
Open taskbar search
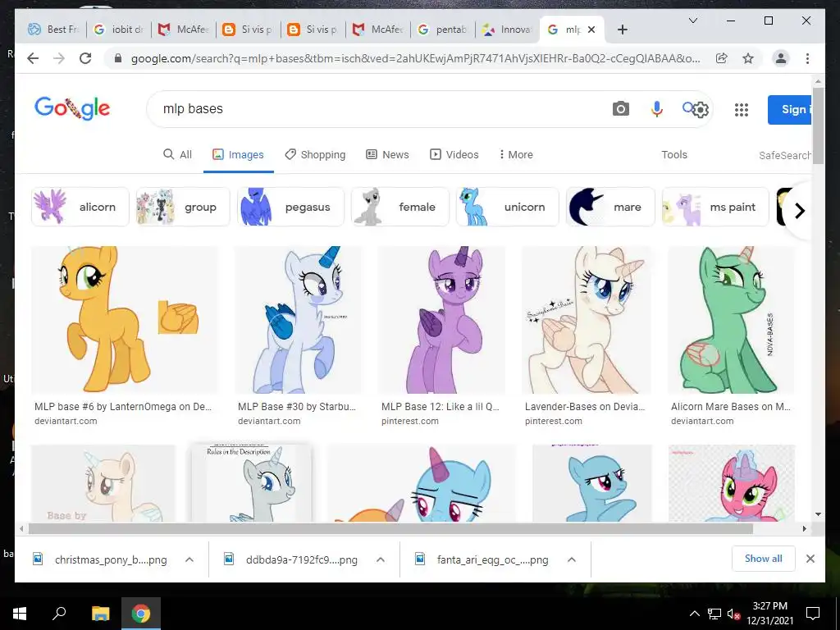59,614
